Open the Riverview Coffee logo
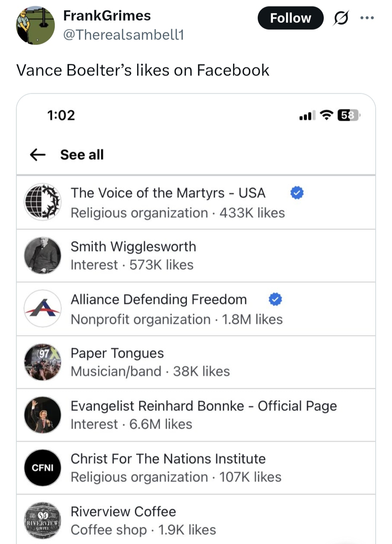Screen dimensions: 392x544 tap(42, 520)
